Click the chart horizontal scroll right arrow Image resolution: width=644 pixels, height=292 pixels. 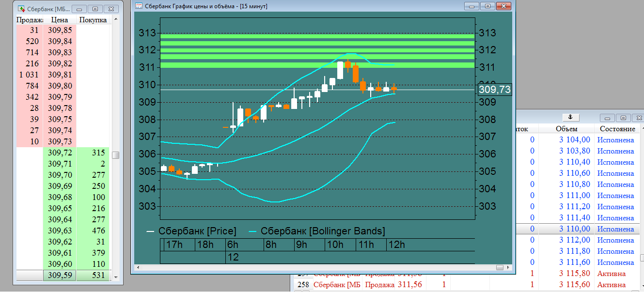[x=508, y=267]
